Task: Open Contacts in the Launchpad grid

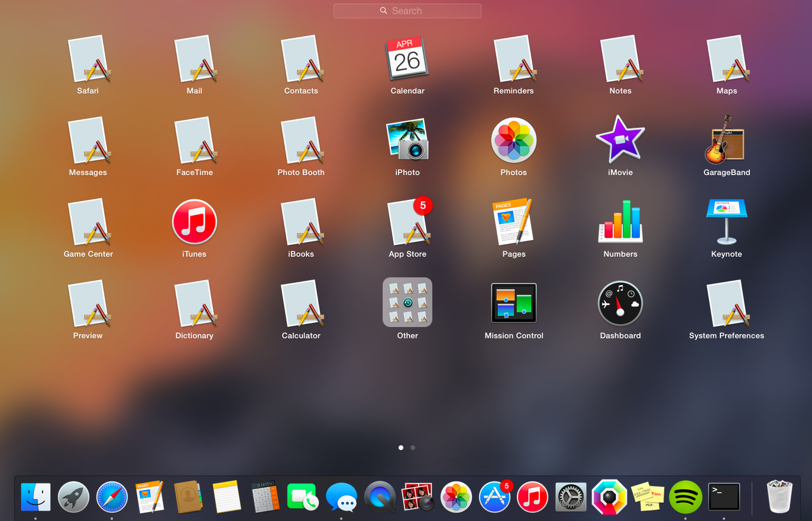Action: pos(301,59)
